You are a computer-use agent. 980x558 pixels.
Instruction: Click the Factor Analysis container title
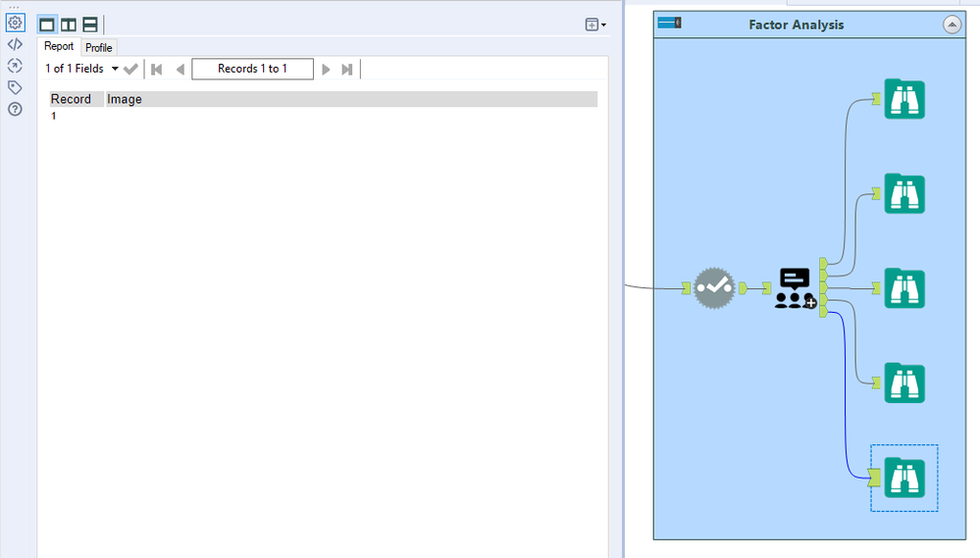(x=797, y=25)
